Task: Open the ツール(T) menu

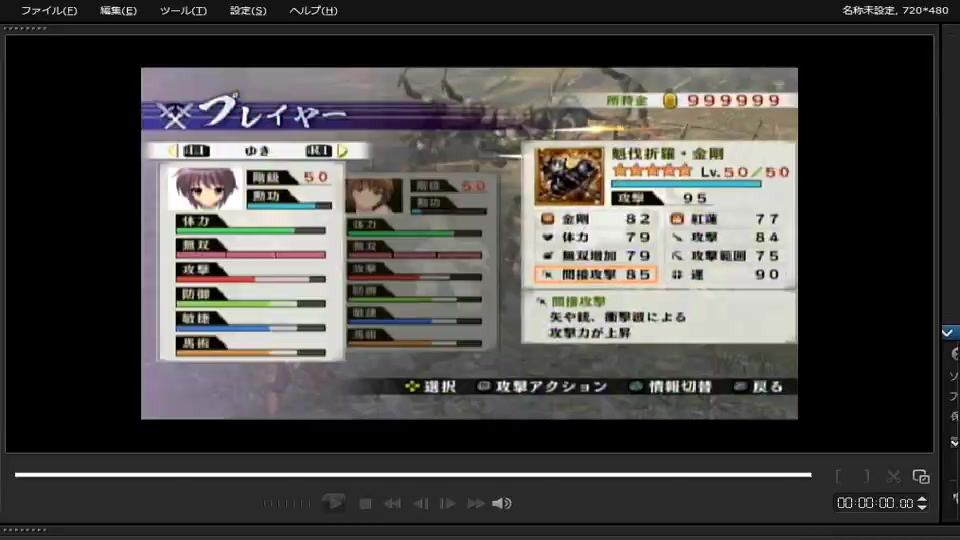Action: pos(183,10)
